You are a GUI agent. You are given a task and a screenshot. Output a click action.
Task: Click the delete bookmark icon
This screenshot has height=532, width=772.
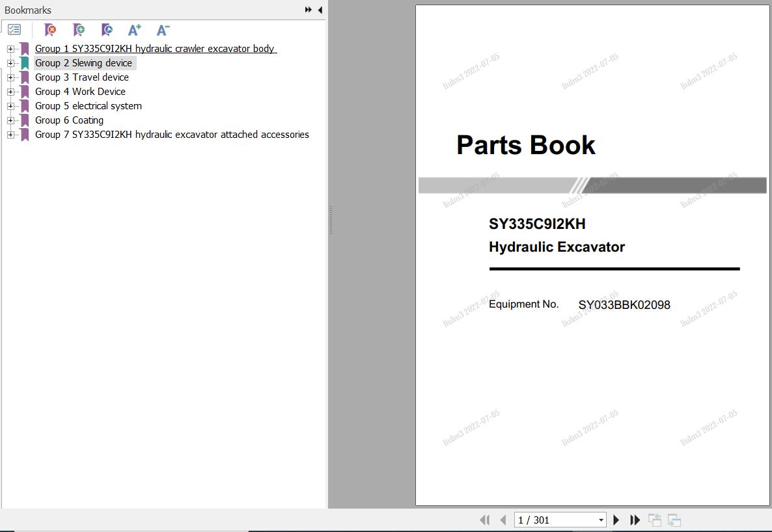(x=50, y=30)
